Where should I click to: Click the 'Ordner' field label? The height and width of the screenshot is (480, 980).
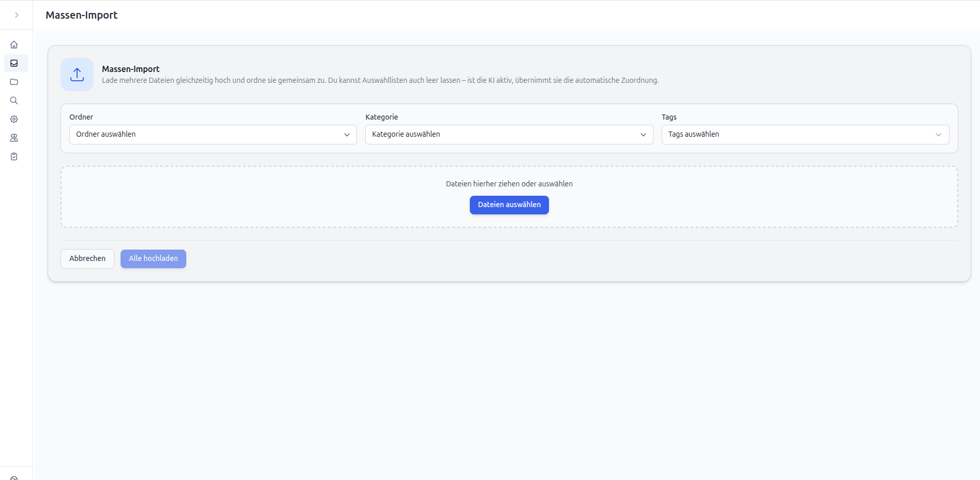coord(81,117)
